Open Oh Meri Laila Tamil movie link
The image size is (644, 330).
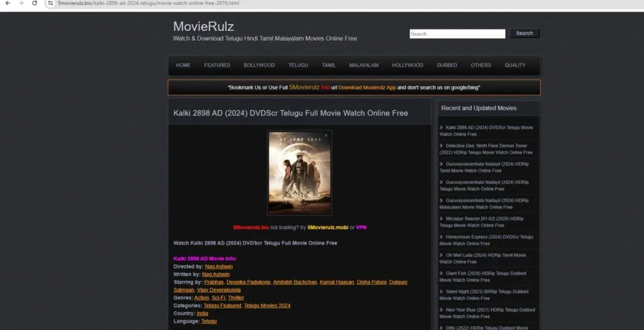[x=483, y=258]
